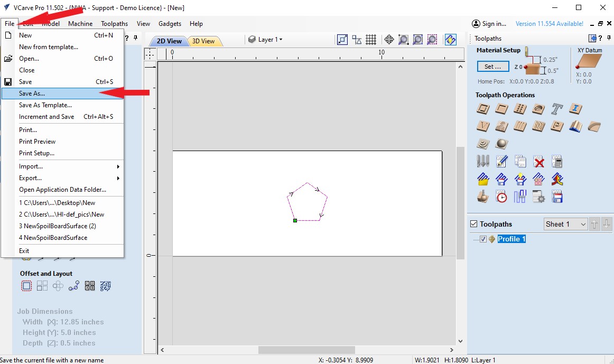Screen dimensions: 614x364
Task: Open the Gadgets menu
Action: click(x=170, y=23)
